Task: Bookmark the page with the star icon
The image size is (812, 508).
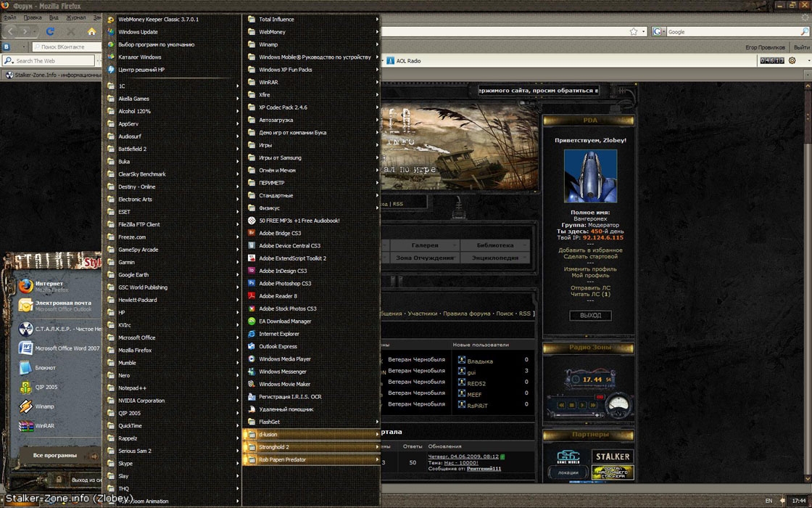Action: [x=634, y=32]
